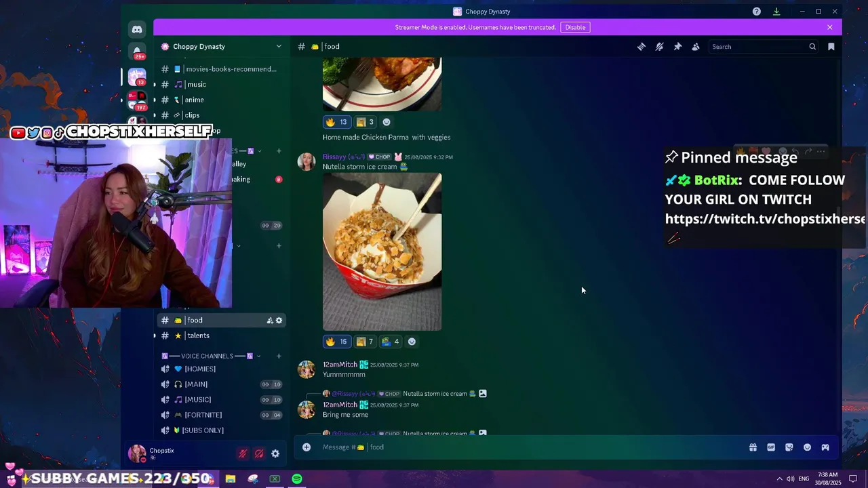Toggle reaction showing count 7
This screenshot has height=488, width=868.
[x=365, y=342]
